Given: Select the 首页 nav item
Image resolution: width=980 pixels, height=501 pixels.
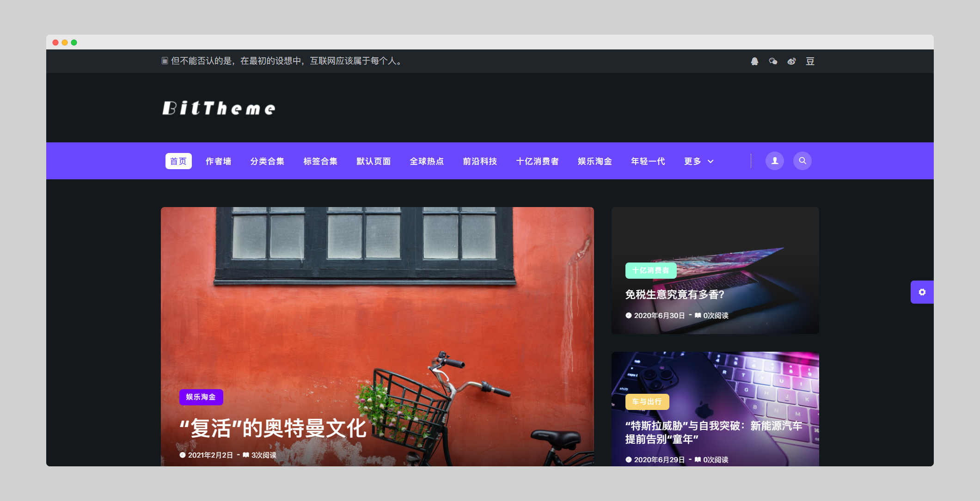Looking at the screenshot, I should click(178, 161).
